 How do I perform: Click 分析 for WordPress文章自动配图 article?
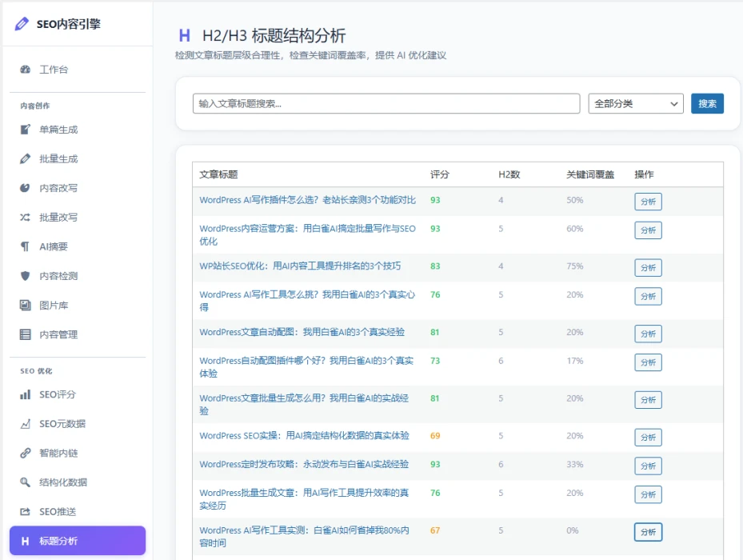(x=648, y=334)
